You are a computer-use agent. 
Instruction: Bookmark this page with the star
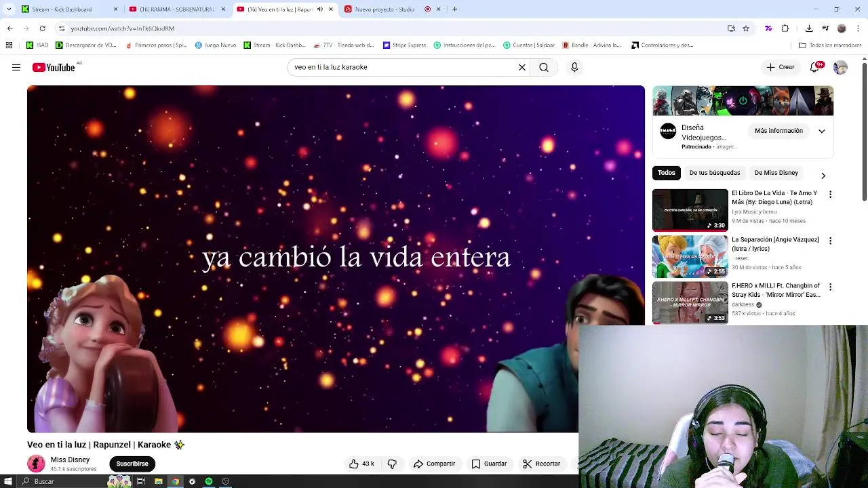pos(746,28)
